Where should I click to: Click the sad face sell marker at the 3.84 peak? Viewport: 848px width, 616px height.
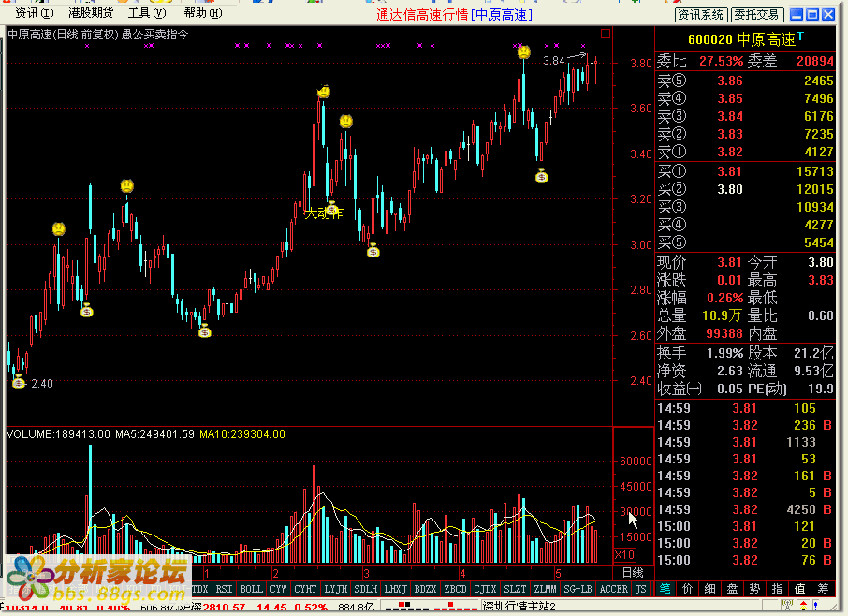point(523,52)
